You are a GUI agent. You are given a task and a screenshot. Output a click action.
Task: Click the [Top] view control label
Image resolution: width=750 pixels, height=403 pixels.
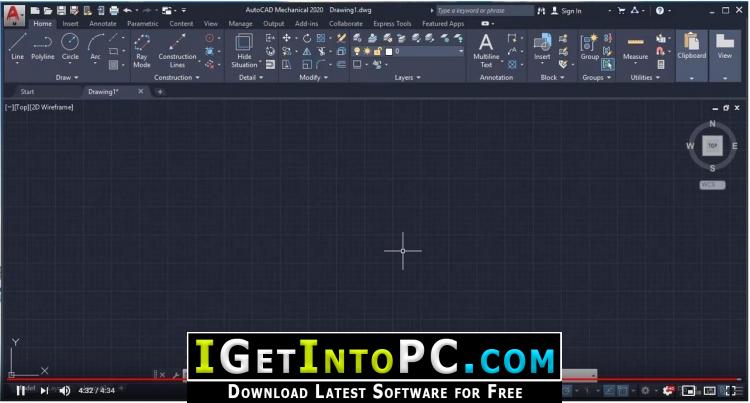point(21,107)
